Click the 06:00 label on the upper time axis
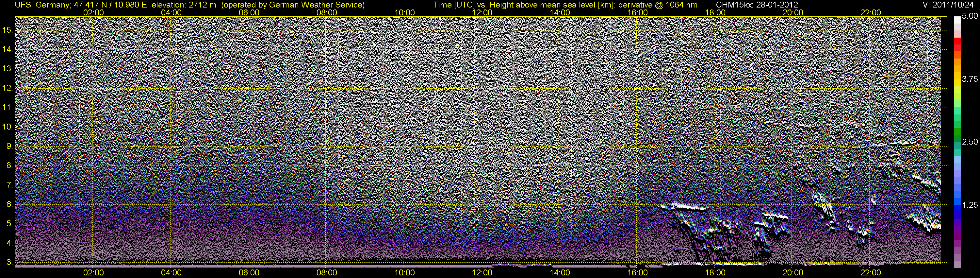Viewport: 980px width, 278px height. (x=249, y=12)
